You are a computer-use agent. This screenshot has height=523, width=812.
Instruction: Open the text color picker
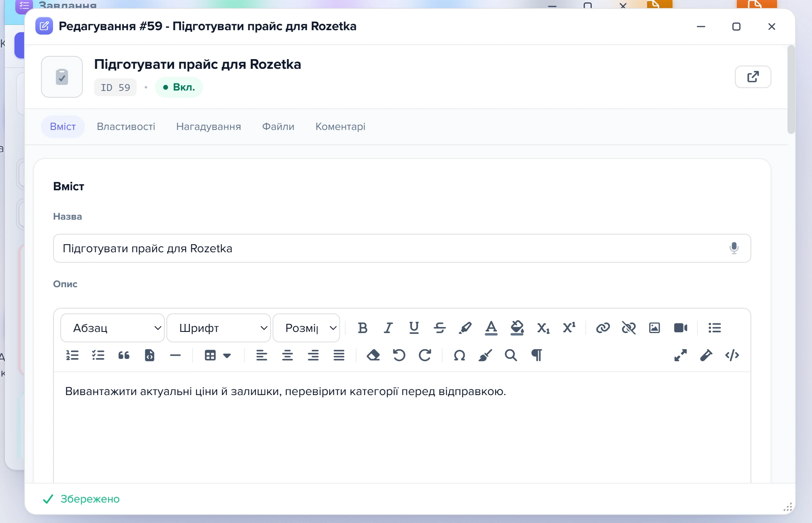point(491,328)
